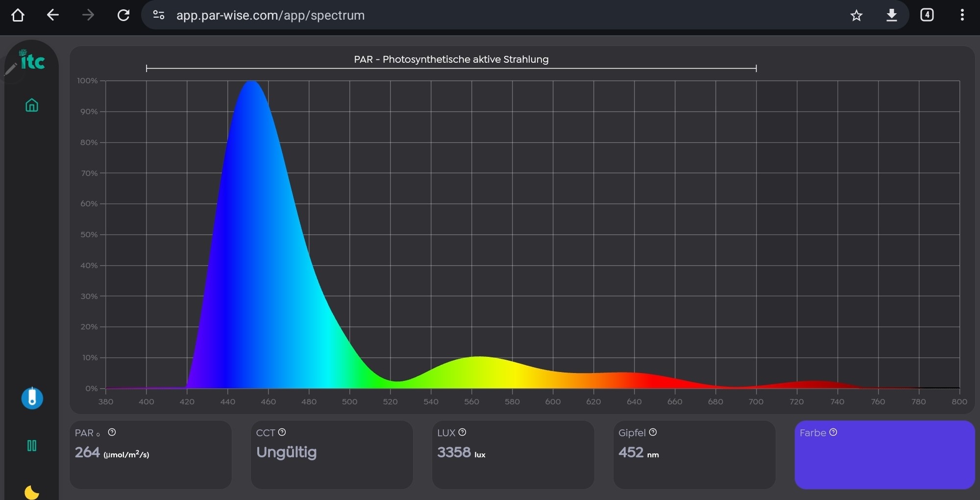Click the browser address bar URL

tap(270, 15)
